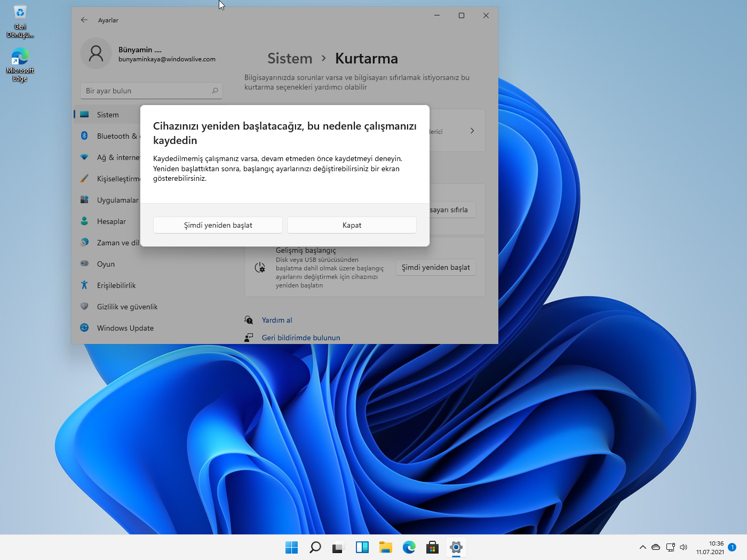Click Şimdi yeniden başlat under Gelişmiş başlangıç

point(435,267)
